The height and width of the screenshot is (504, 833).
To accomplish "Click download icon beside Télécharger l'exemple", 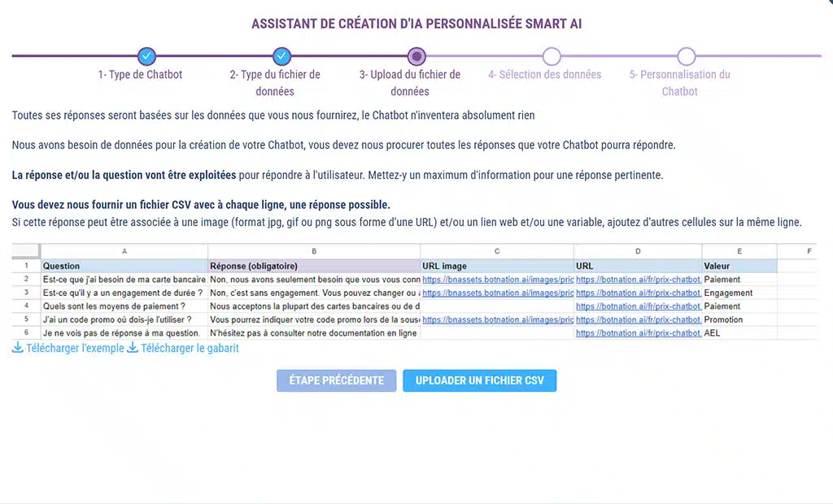I will tap(18, 348).
